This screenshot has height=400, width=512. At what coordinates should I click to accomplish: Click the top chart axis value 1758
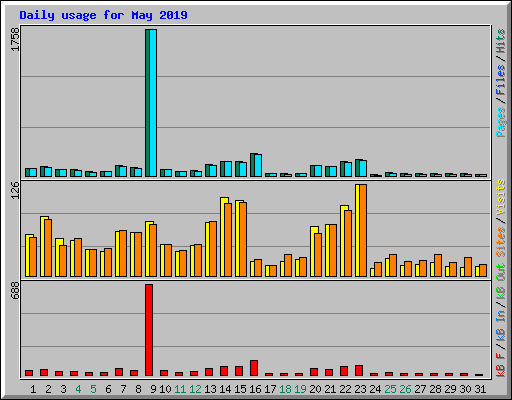(15, 39)
